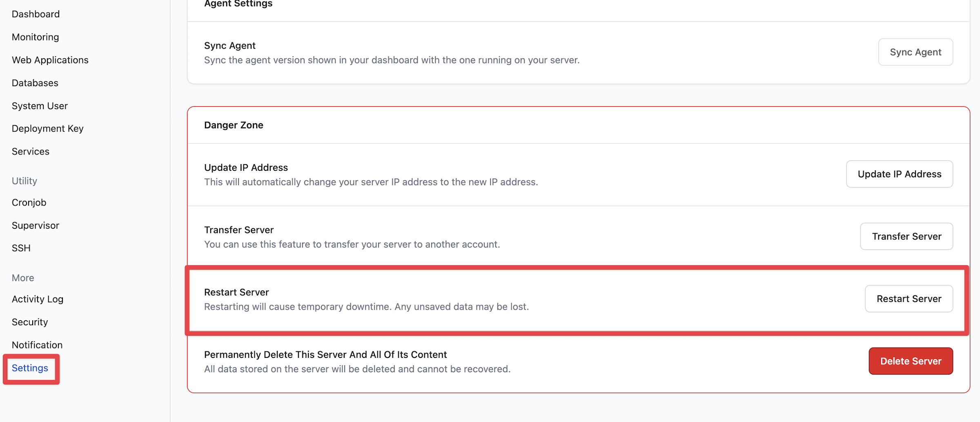Go to Monitoring in the sidebar

tap(35, 37)
